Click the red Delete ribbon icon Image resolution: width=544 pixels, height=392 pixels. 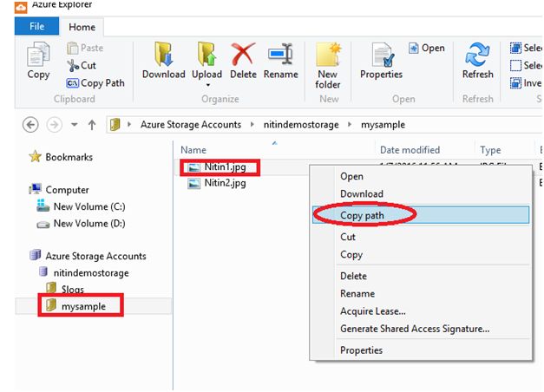243,56
